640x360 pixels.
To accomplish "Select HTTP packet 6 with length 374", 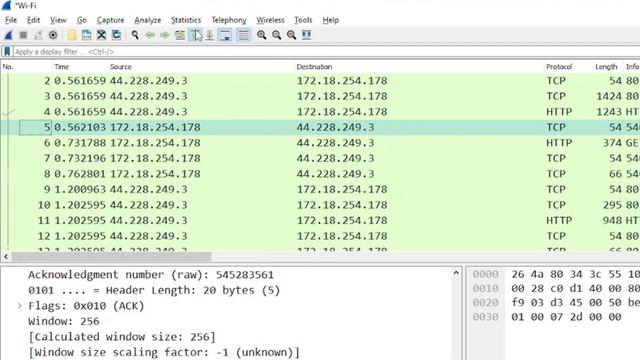I will pyautogui.click(x=320, y=143).
